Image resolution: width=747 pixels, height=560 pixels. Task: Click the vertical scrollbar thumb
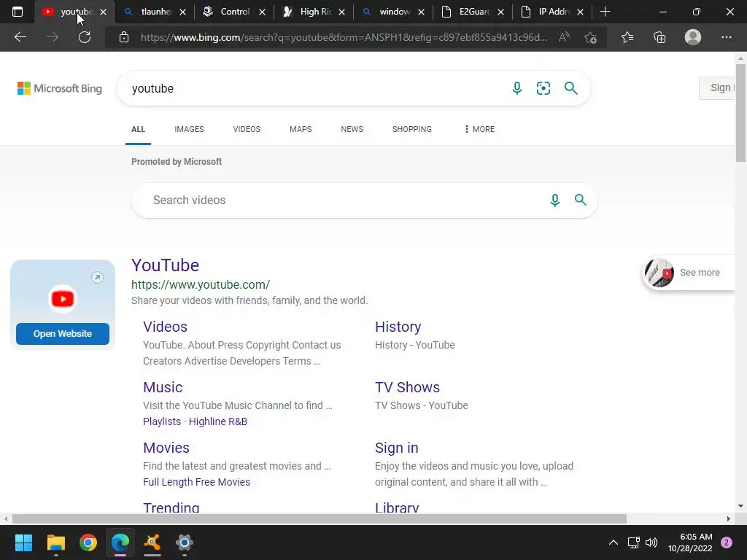click(x=740, y=113)
